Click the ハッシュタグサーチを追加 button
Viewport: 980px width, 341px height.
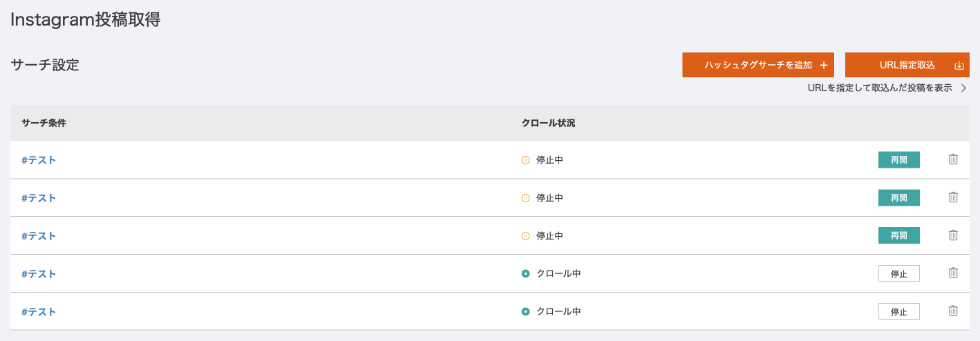point(757,65)
